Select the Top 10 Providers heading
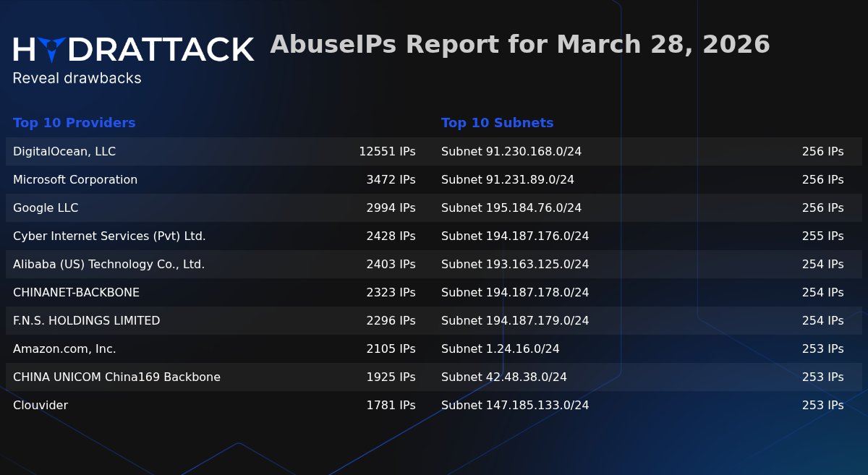This screenshot has height=475, width=868. 74,123
